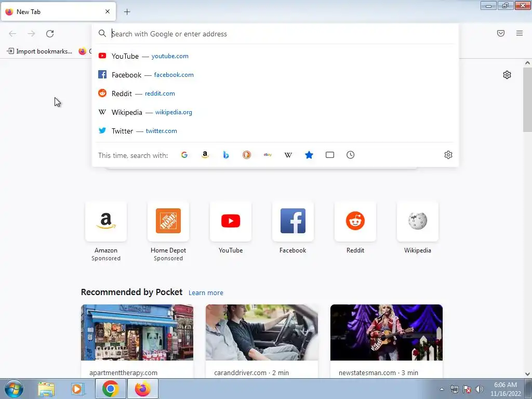This screenshot has height=399, width=532.
Task: Open the Reddit shortcut tile
Action: click(355, 221)
